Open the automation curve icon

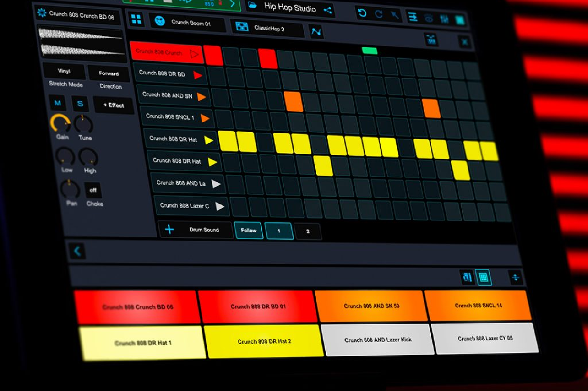[316, 32]
